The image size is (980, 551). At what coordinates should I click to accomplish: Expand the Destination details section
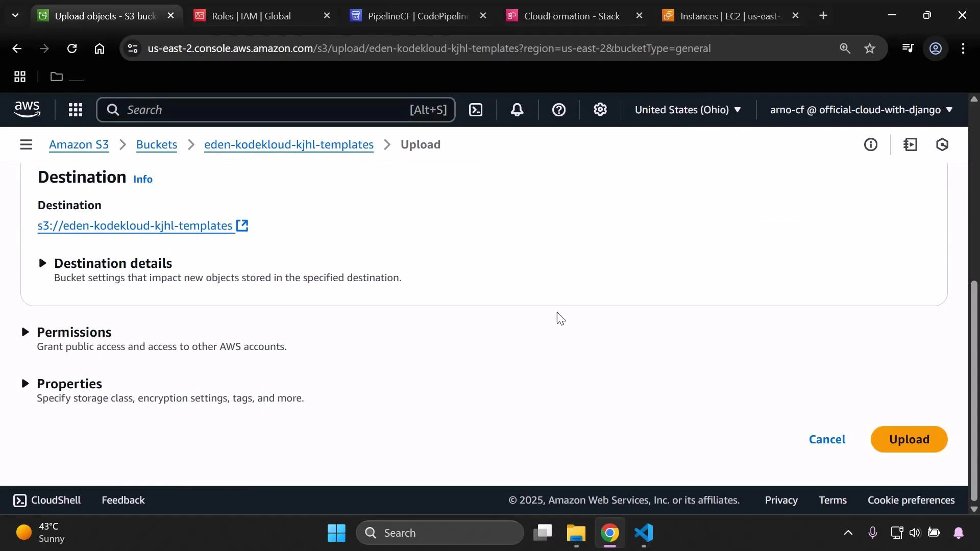(x=43, y=263)
